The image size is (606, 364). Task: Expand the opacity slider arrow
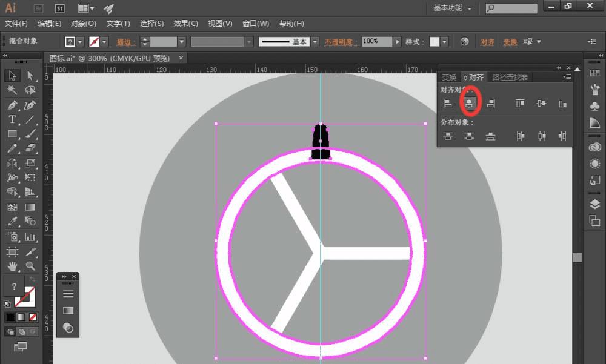point(397,41)
